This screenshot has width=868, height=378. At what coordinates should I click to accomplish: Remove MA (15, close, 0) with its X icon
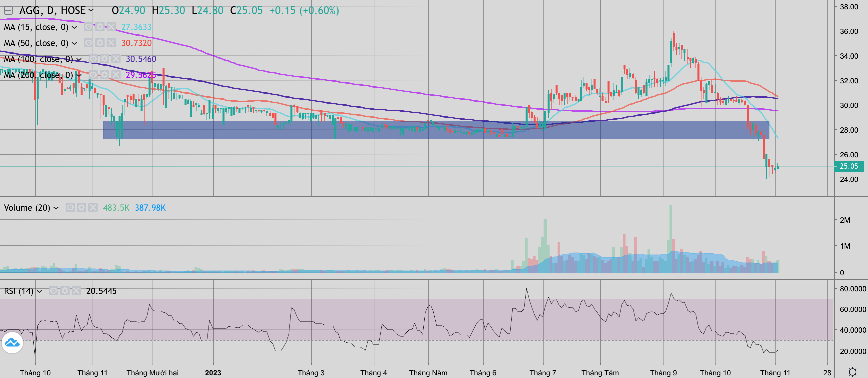pos(112,27)
